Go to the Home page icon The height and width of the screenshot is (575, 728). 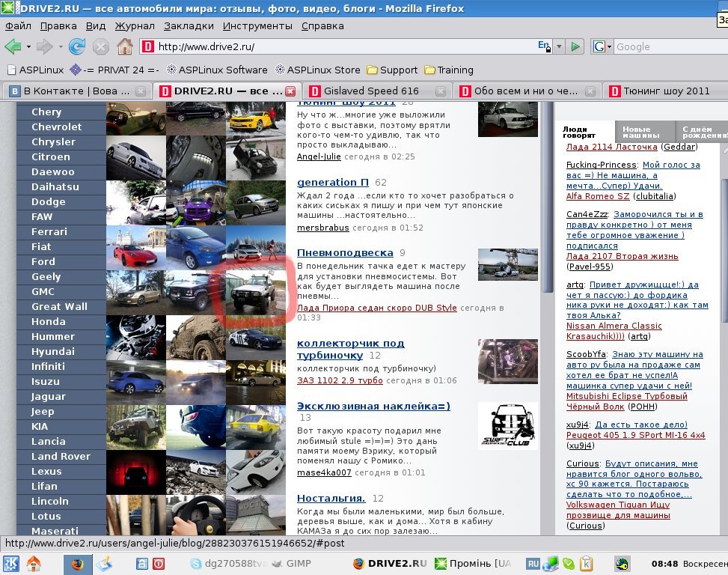tap(125, 46)
